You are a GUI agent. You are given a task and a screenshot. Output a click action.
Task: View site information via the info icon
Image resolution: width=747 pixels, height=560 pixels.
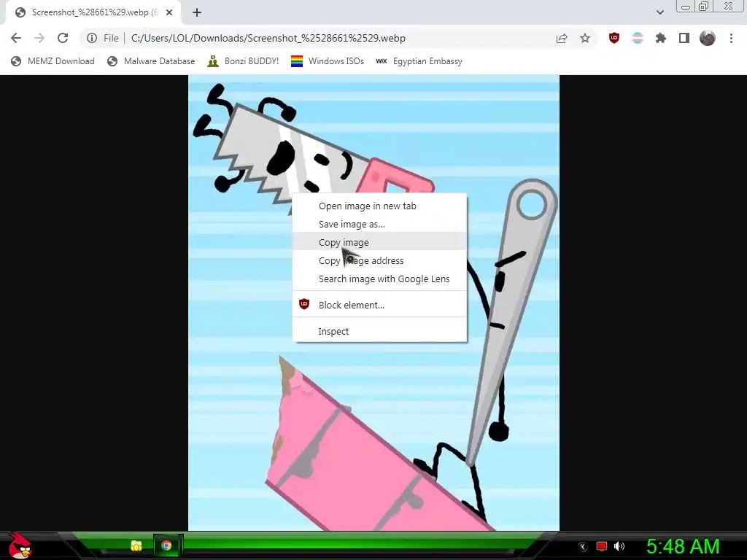[x=92, y=38]
